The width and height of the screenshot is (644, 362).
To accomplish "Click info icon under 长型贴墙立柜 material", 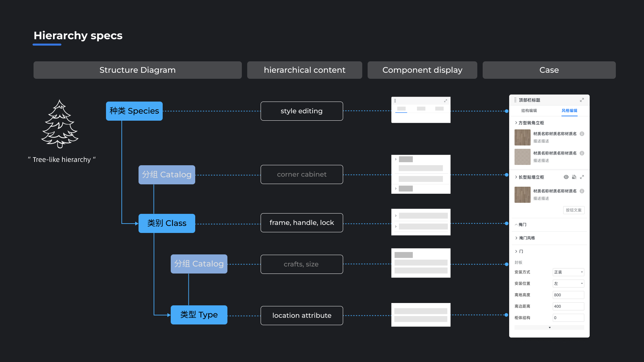I will tap(582, 191).
